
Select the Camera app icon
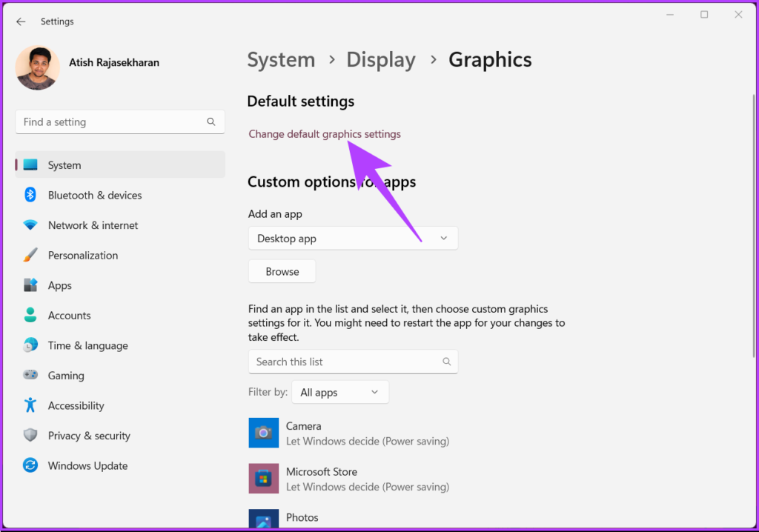pos(263,433)
